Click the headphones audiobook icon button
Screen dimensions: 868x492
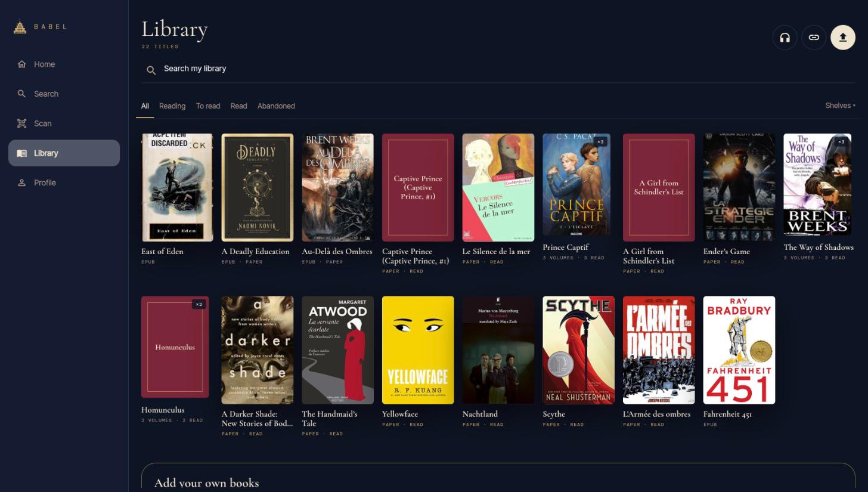coord(785,38)
